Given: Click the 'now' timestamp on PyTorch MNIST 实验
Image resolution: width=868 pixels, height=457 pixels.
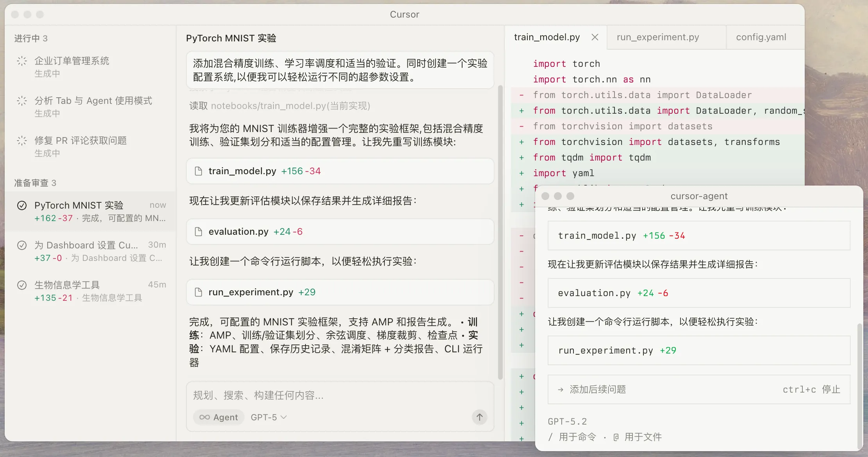Looking at the screenshot, I should point(158,205).
